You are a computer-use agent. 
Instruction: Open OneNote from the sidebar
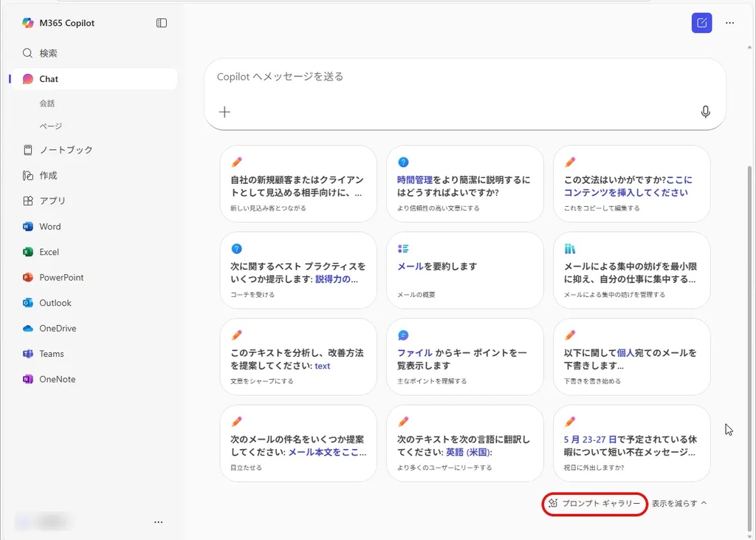click(x=57, y=379)
